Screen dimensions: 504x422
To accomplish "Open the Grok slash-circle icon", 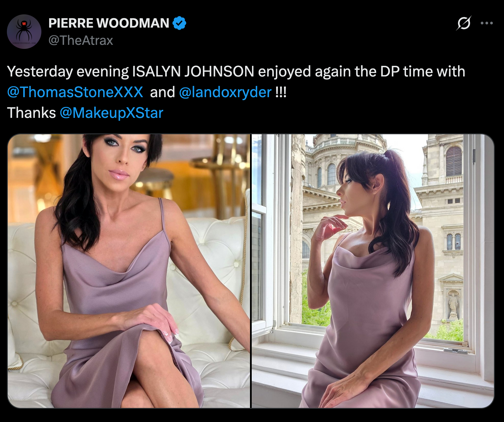I will tap(464, 23).
